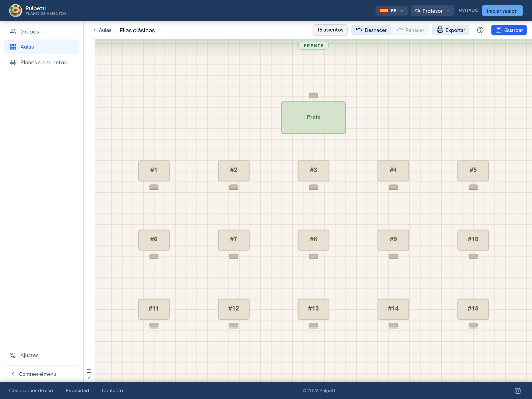Open the ES language dropdown
532x399 pixels.
click(391, 11)
